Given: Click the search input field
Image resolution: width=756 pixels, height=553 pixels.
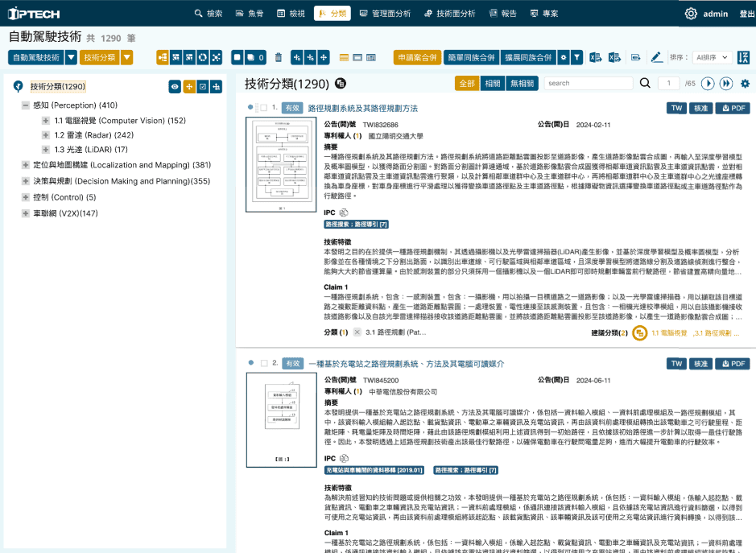Looking at the screenshot, I should (x=588, y=83).
